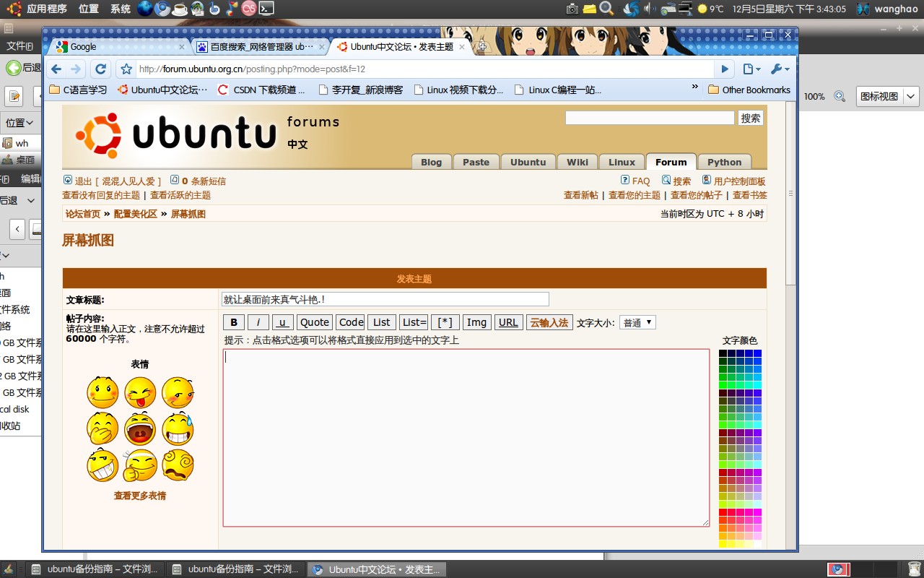
Task: Click into the forum search box
Action: [650, 118]
